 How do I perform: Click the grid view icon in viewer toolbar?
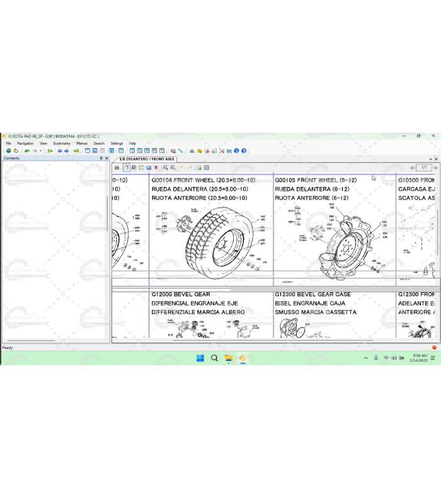(x=206, y=168)
